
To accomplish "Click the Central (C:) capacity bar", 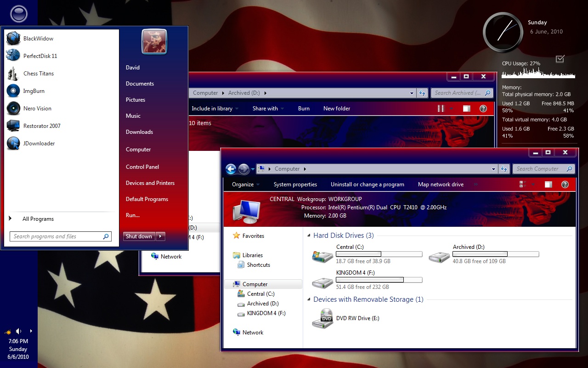I will 379,254.
